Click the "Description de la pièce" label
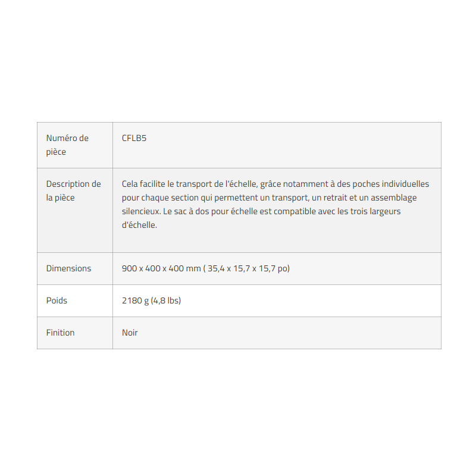The width and height of the screenshot is (476, 476). (x=73, y=190)
